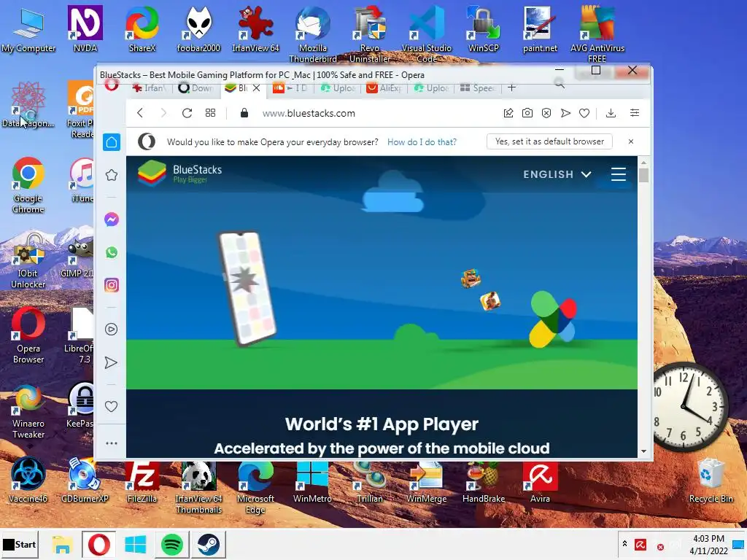
Task: Open Messenger in Opera sidebar
Action: [112, 219]
